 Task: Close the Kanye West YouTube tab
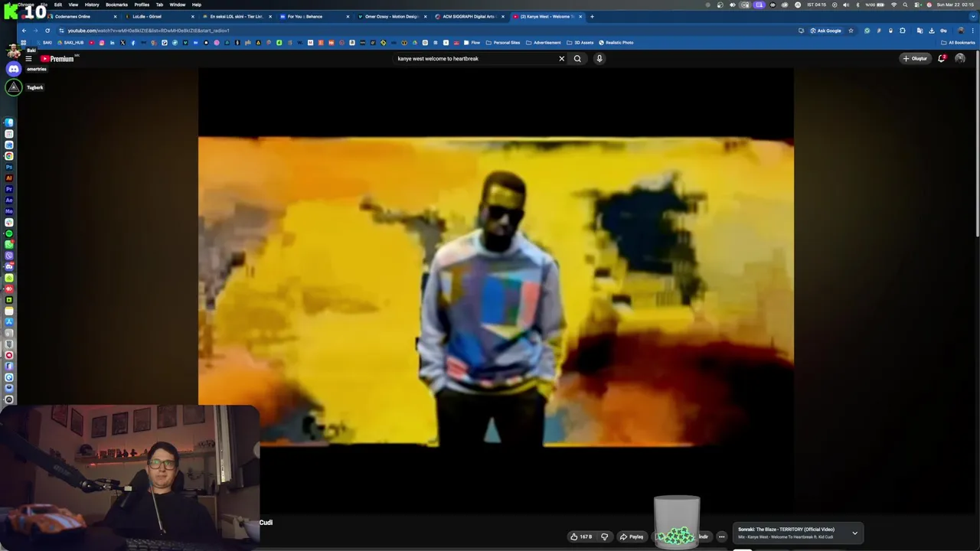580,16
